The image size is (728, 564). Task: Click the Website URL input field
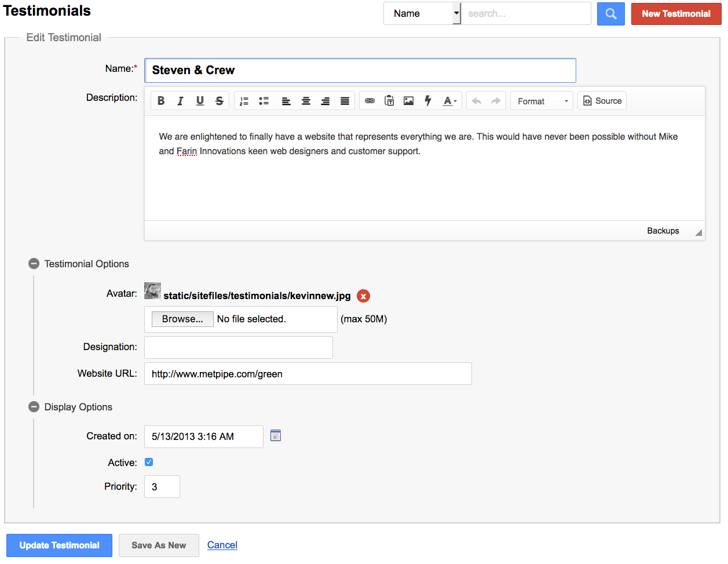tap(308, 374)
